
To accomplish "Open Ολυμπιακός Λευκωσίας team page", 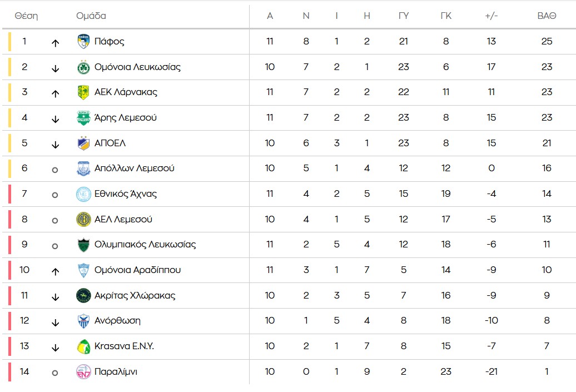I will [x=145, y=245].
